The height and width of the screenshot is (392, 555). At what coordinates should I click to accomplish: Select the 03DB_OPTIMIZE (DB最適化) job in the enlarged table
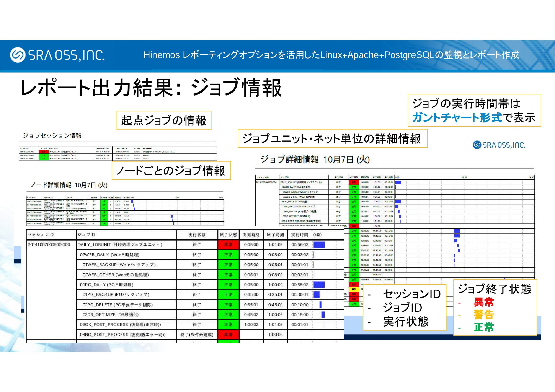click(x=111, y=315)
